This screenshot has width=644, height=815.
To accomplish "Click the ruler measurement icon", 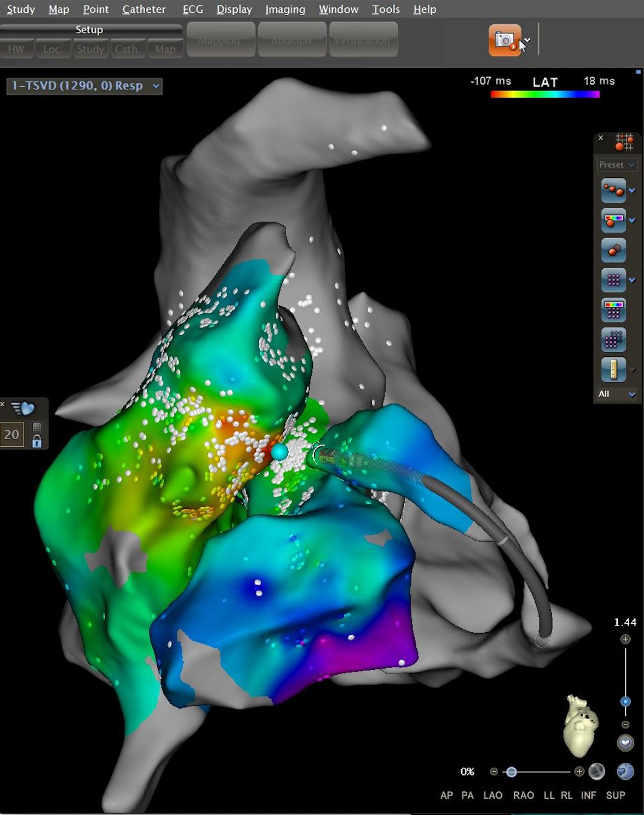I will [x=613, y=369].
